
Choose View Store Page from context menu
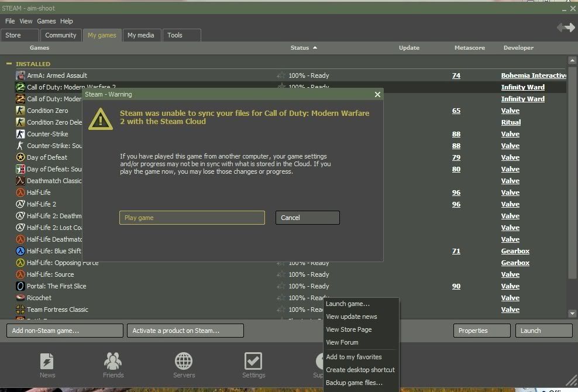(362, 329)
